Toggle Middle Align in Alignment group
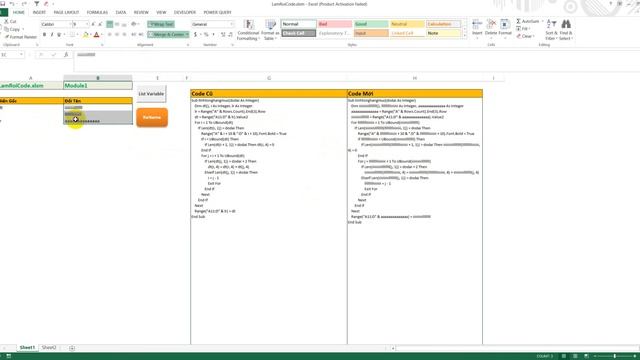The width and height of the screenshot is (640, 360). coord(117,24)
